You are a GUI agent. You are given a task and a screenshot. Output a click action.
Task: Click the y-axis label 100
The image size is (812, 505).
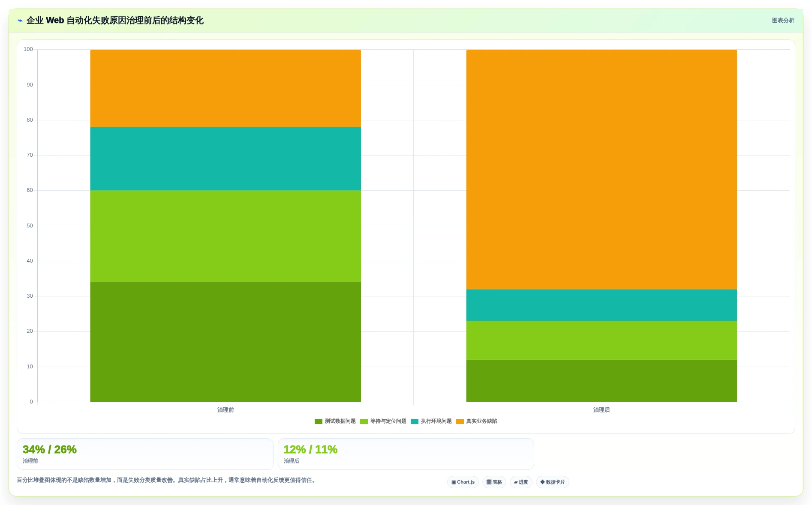tap(28, 49)
